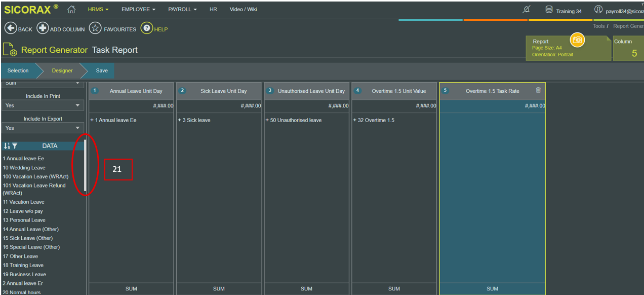Click the Favourites star icon
This screenshot has height=295, width=644.
click(95, 28)
